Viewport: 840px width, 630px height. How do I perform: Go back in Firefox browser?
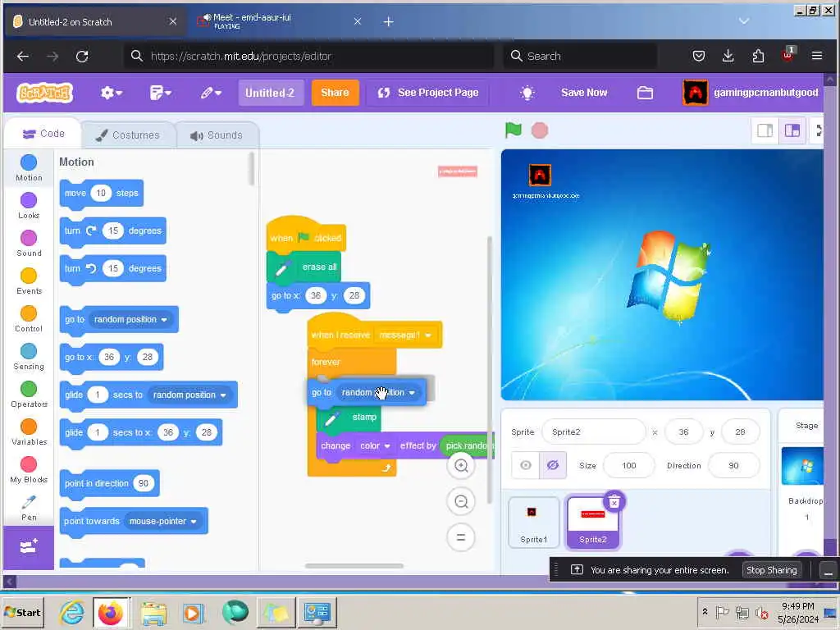22,56
